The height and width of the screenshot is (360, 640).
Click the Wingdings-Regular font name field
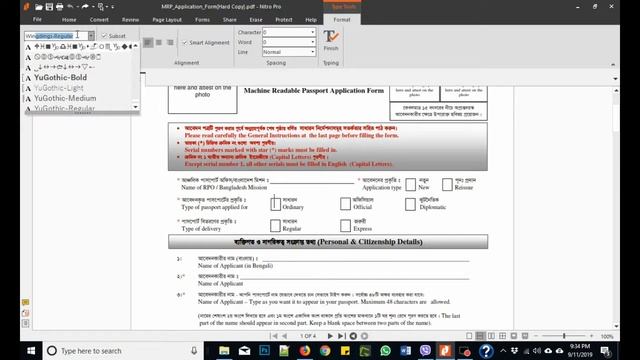[56, 36]
